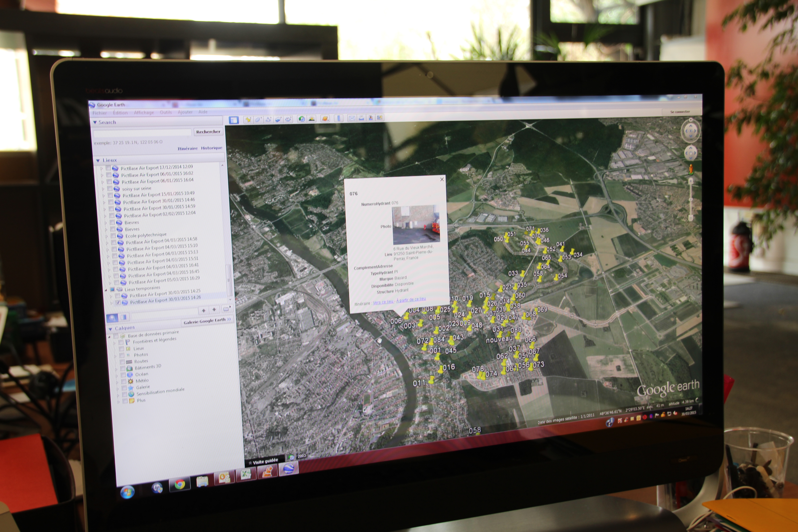This screenshot has height=532, width=798.
Task: Open the Aide menu
Action: tap(203, 112)
